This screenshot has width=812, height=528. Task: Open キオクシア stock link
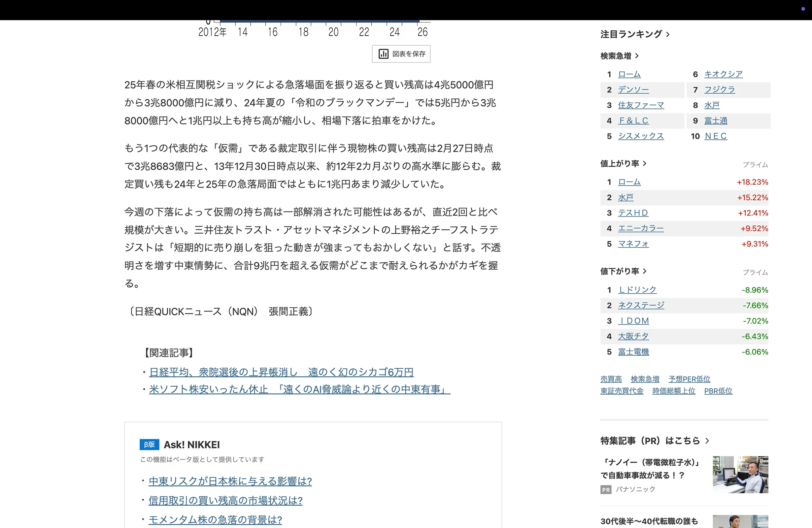[x=723, y=74]
